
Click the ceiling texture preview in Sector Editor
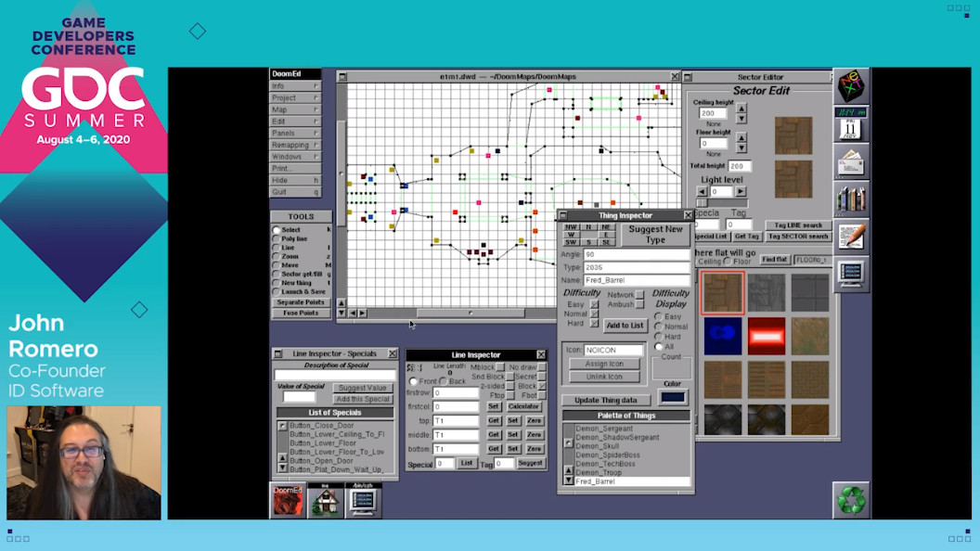(x=793, y=135)
